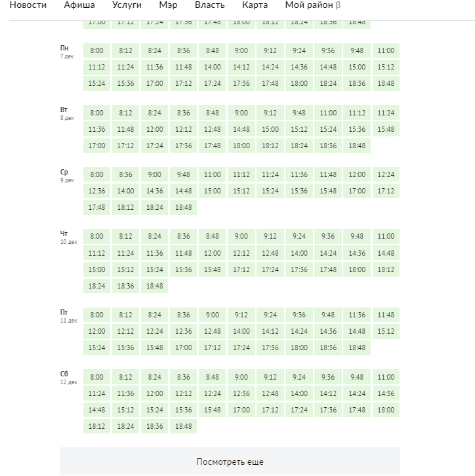Pick the 15:12 slot on Friday 11 дек
Viewport: 475px width, 476px height.
tap(386, 331)
